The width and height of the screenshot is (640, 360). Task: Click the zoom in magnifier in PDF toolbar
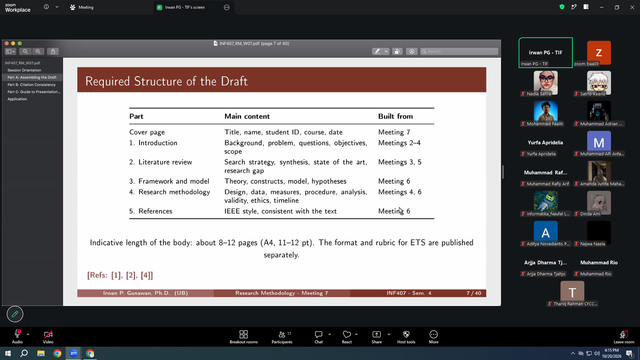pos(38,51)
